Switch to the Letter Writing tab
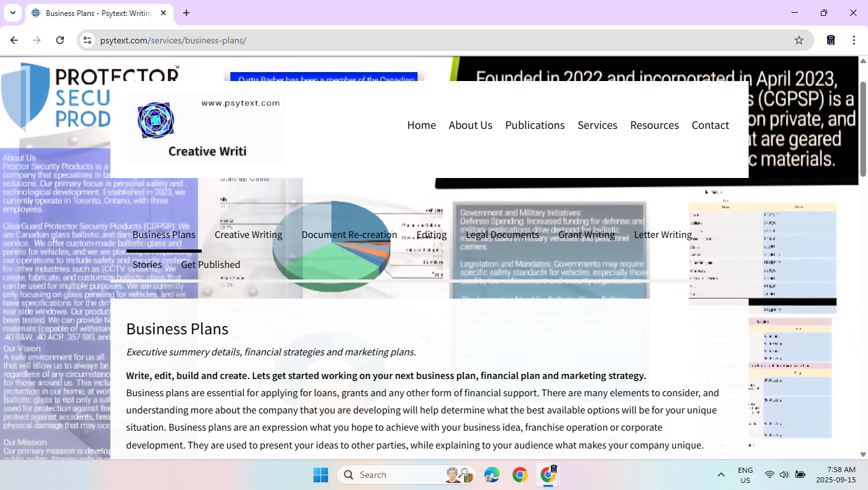The image size is (868, 490). tap(663, 235)
